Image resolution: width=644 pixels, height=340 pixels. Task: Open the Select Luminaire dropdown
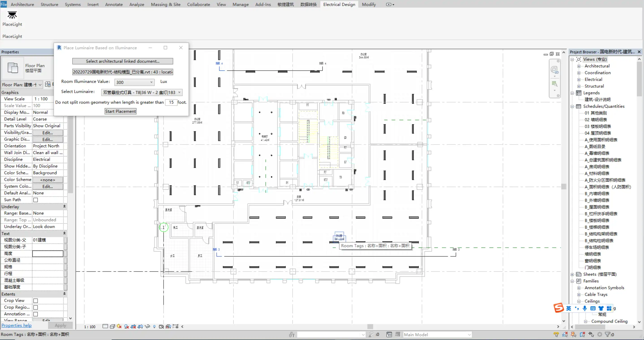pyautogui.click(x=179, y=93)
